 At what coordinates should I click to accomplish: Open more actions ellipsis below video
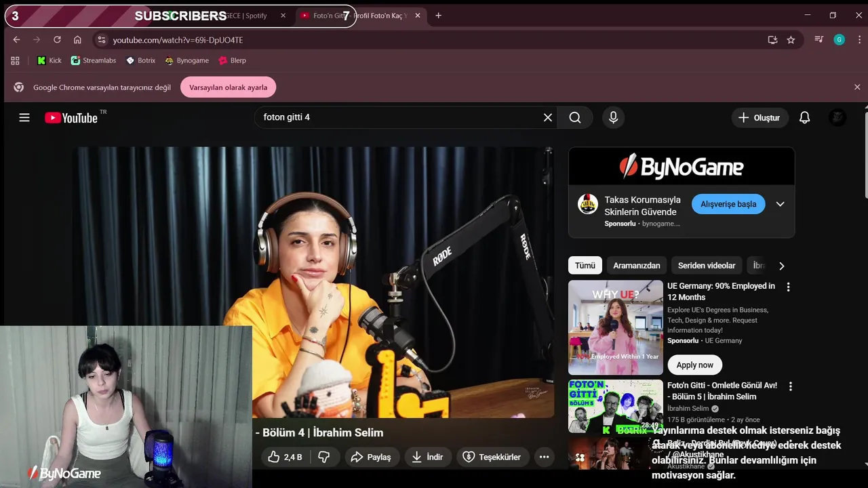pos(544,457)
